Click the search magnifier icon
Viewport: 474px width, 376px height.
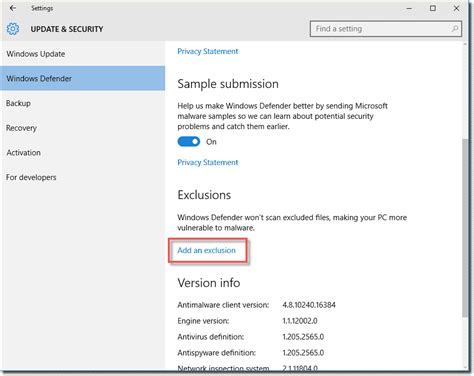tap(455, 29)
